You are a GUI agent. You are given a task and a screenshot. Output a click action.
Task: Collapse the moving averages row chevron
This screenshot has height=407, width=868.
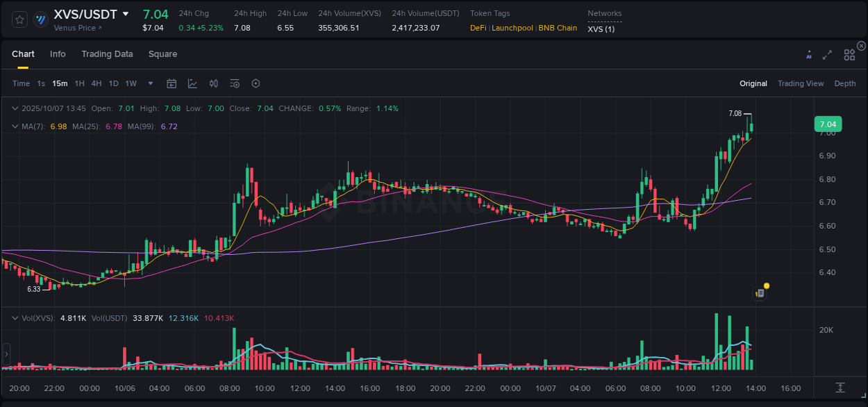tap(15, 126)
